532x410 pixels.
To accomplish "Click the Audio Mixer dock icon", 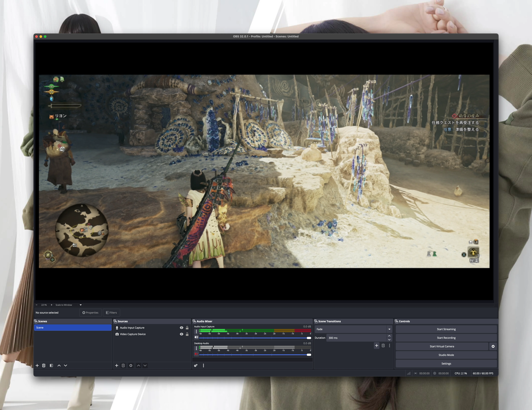I will [194, 321].
